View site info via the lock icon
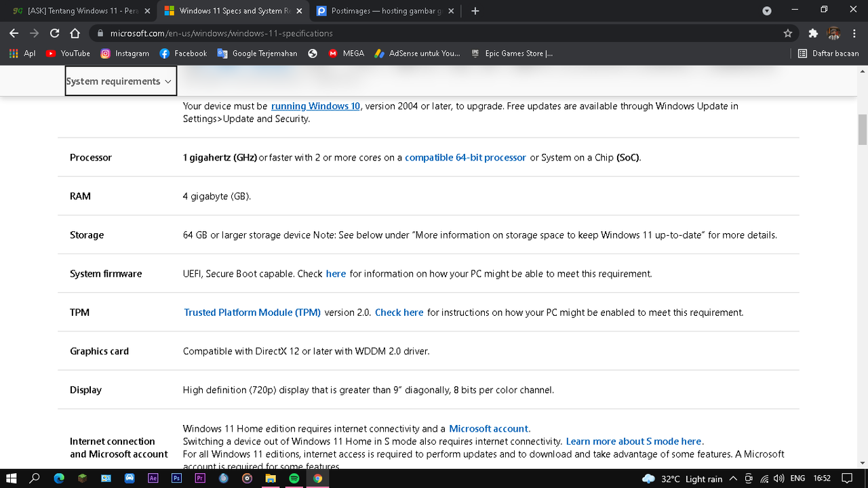This screenshot has width=868, height=488. click(100, 33)
